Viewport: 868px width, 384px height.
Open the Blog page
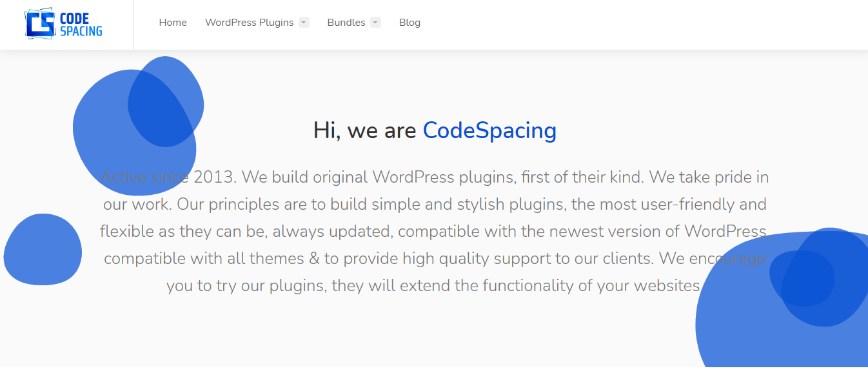pyautogui.click(x=409, y=23)
